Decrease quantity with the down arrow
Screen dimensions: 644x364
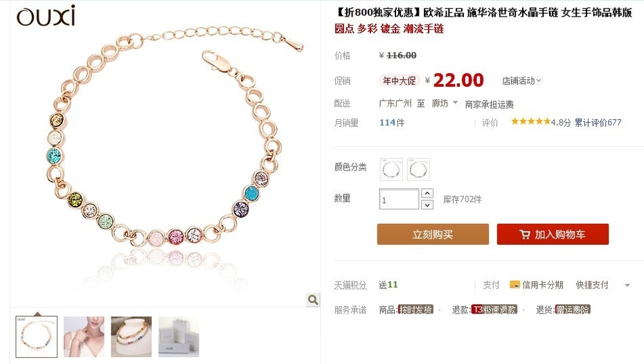pos(427,205)
